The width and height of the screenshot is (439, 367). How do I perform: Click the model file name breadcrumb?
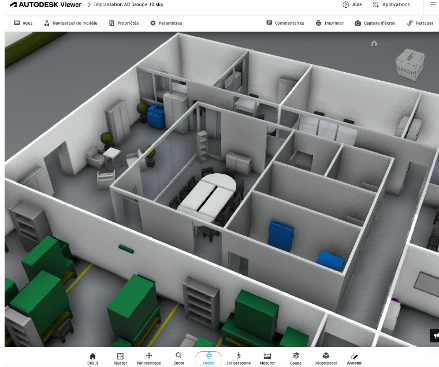[x=128, y=5]
